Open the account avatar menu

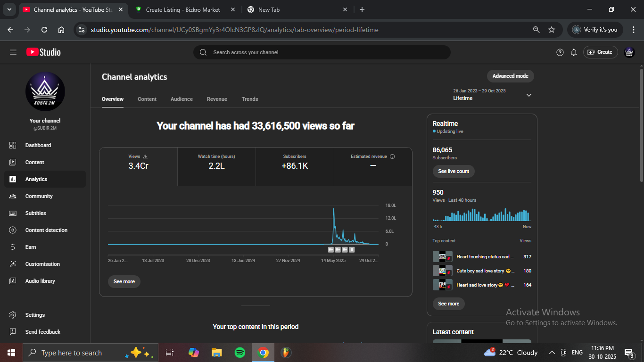[629, 52]
